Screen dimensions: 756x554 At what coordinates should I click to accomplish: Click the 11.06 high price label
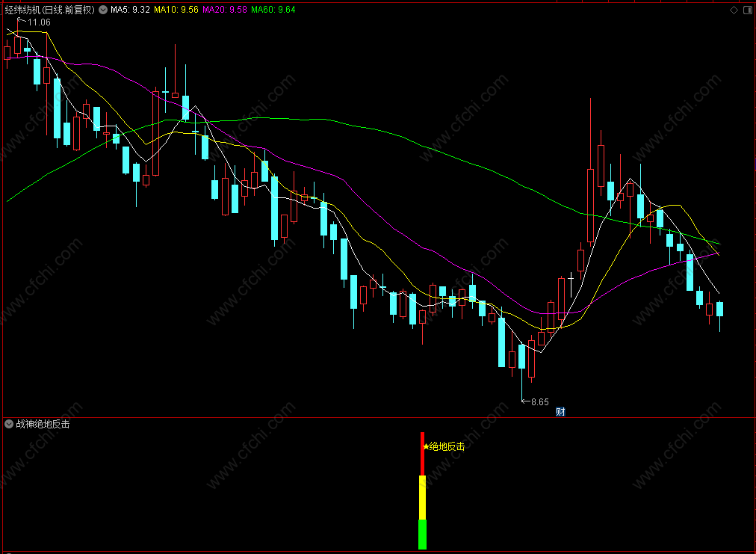tap(39, 22)
